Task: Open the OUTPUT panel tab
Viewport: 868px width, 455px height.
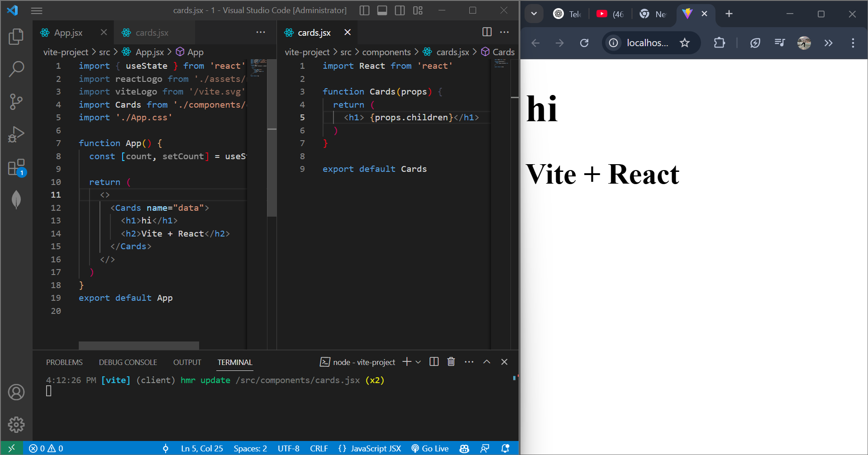Action: [x=187, y=362]
